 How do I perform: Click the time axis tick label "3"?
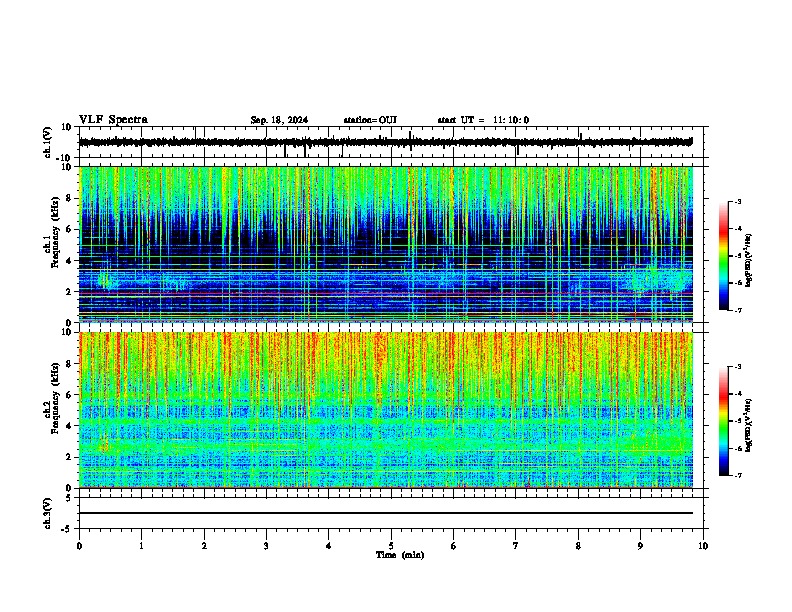point(266,546)
